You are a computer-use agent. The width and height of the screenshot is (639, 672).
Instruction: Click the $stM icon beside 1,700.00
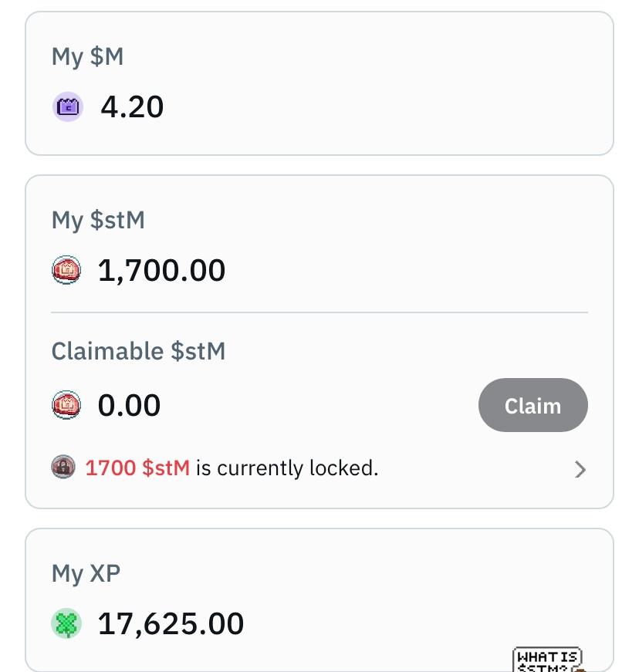(x=66, y=271)
